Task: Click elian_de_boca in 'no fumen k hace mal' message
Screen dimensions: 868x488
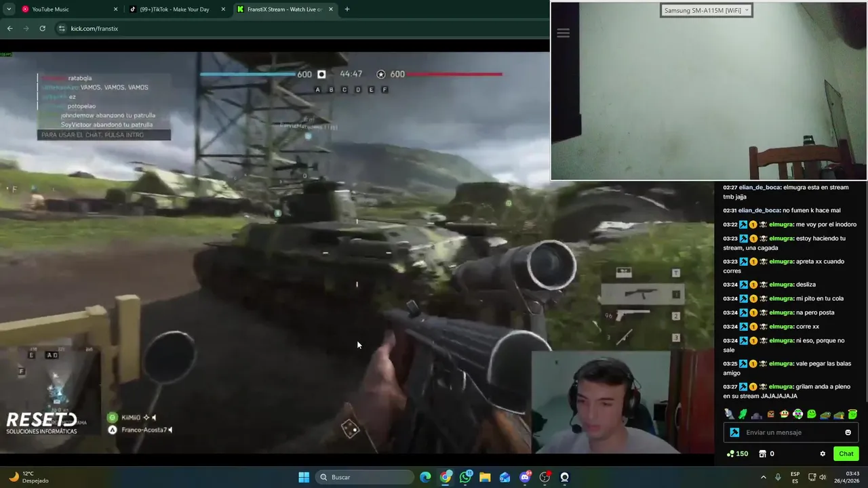Action: tap(759, 211)
